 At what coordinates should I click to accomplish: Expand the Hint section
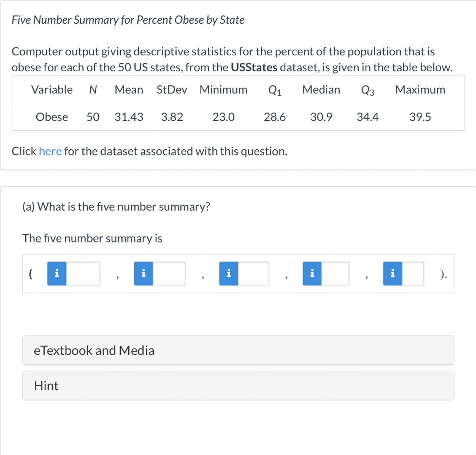coord(238,385)
